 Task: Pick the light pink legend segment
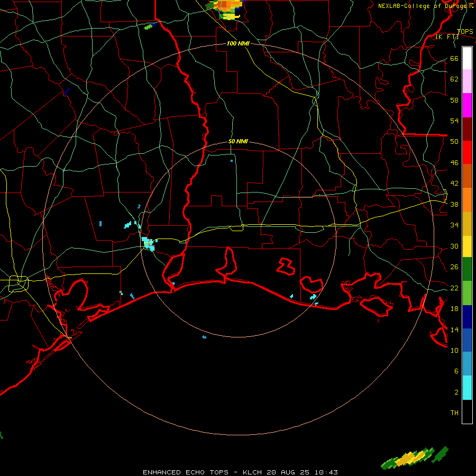point(467,81)
